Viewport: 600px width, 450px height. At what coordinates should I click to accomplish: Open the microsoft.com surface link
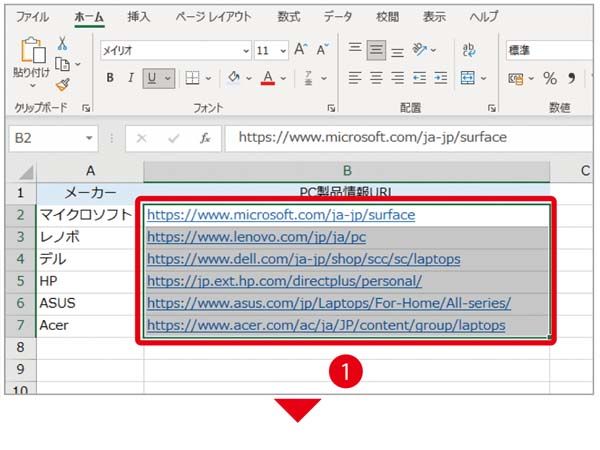click(x=281, y=215)
